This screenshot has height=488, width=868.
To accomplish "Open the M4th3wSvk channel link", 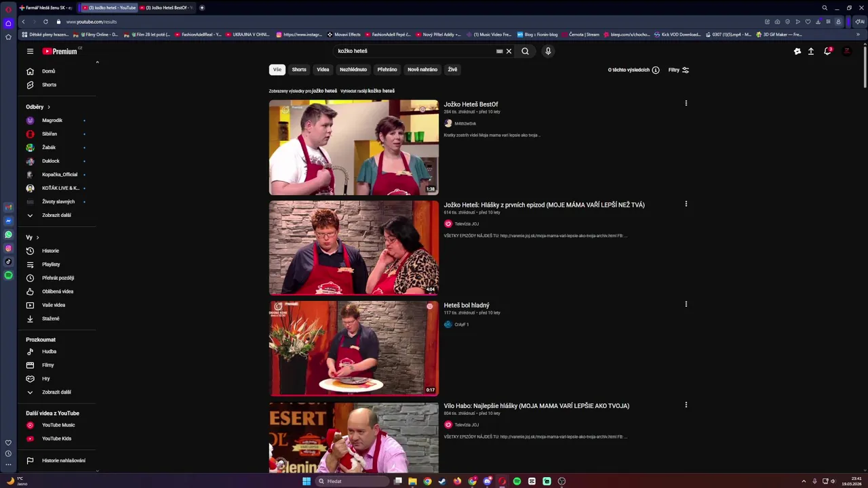I will [465, 124].
